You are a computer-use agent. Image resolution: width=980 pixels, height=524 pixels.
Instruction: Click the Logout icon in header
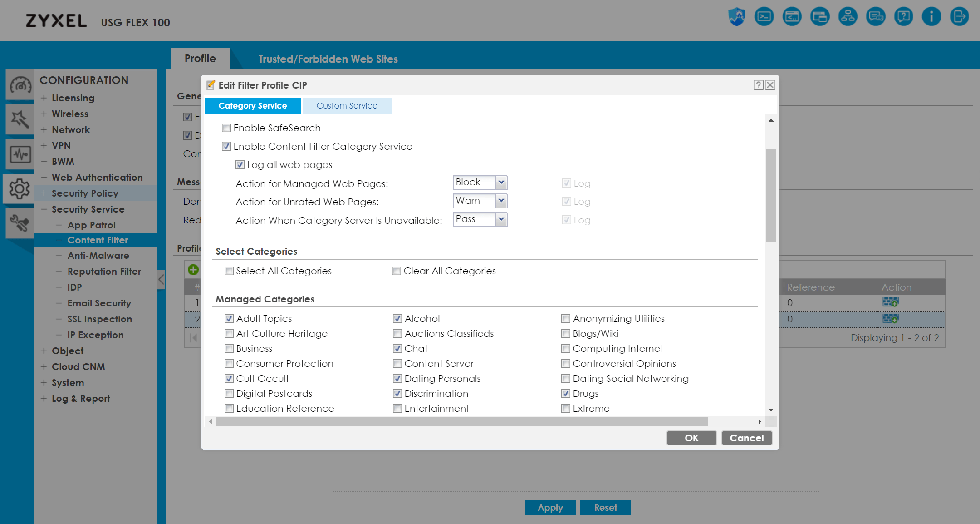[x=959, y=17]
